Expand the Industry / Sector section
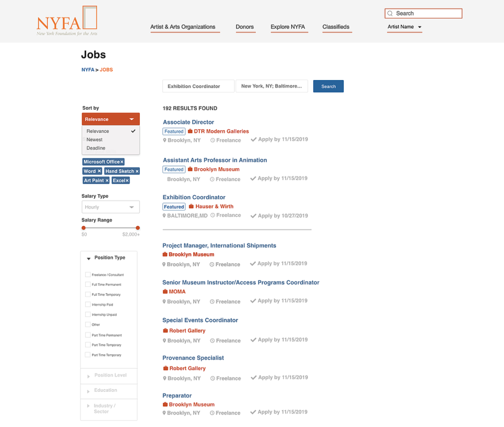 coord(89,406)
